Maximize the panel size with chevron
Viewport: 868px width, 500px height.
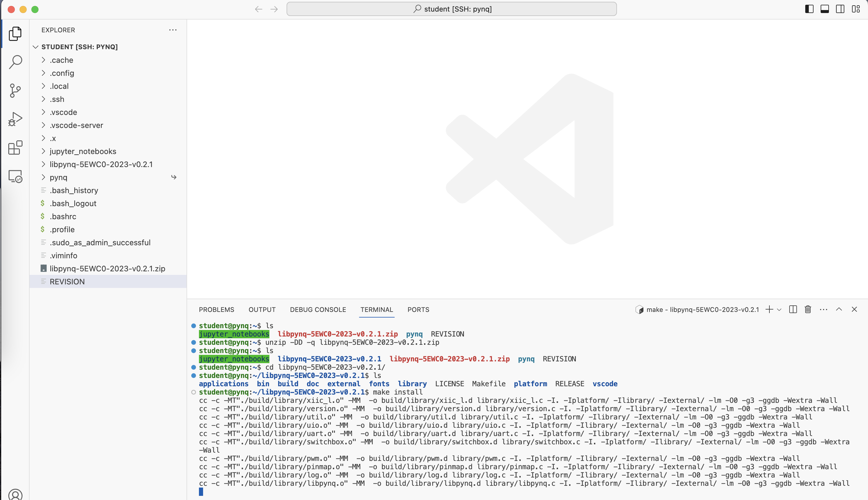coord(839,310)
